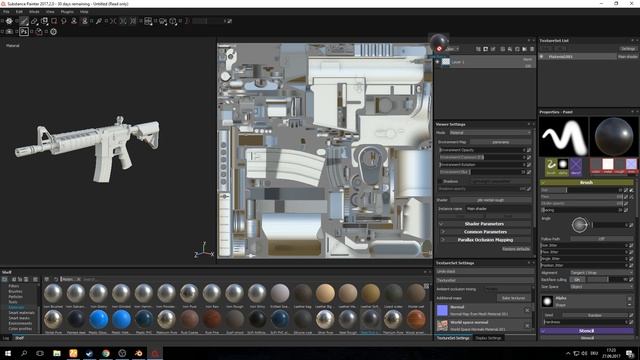Open the Size Space dropdown
Screen dimensions: 640x360
(x=601, y=287)
